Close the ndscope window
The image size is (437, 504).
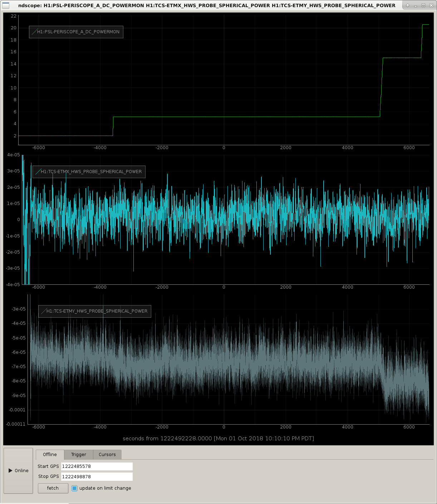point(431,5)
